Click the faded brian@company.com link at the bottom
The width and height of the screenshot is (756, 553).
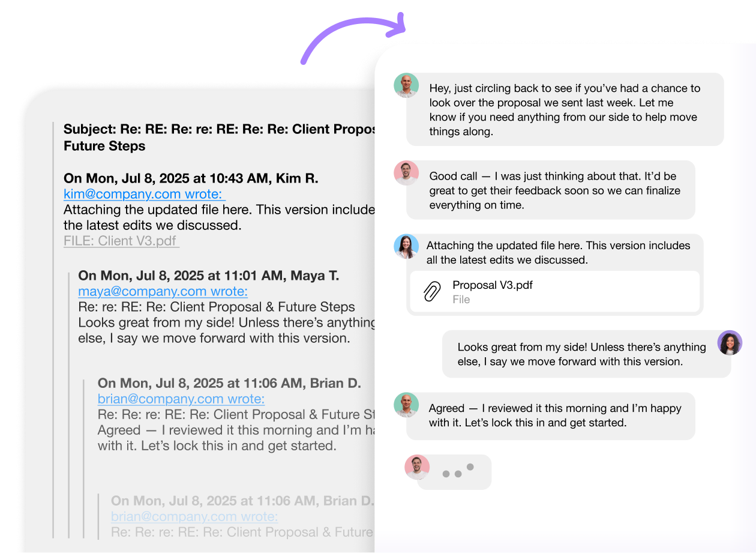(x=194, y=516)
